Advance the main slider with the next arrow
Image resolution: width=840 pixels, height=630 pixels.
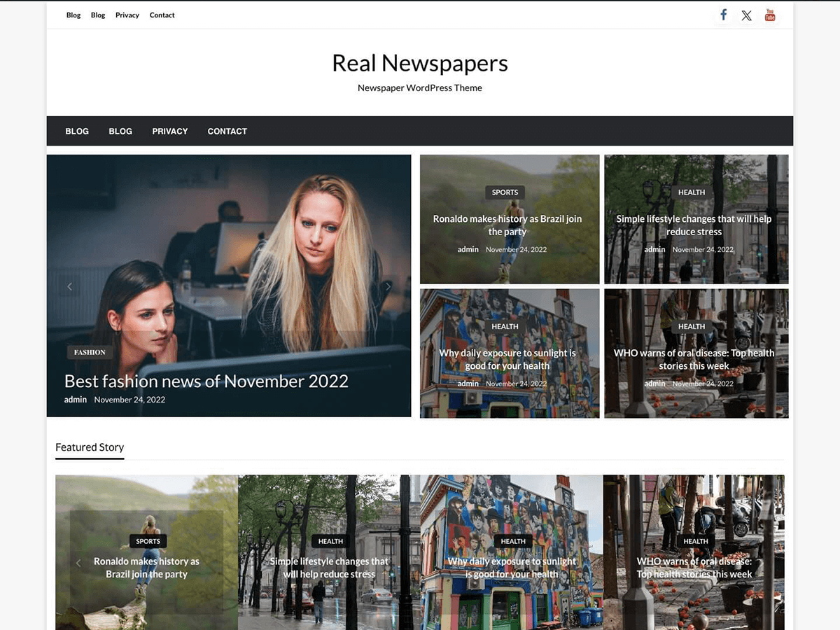[x=388, y=286]
